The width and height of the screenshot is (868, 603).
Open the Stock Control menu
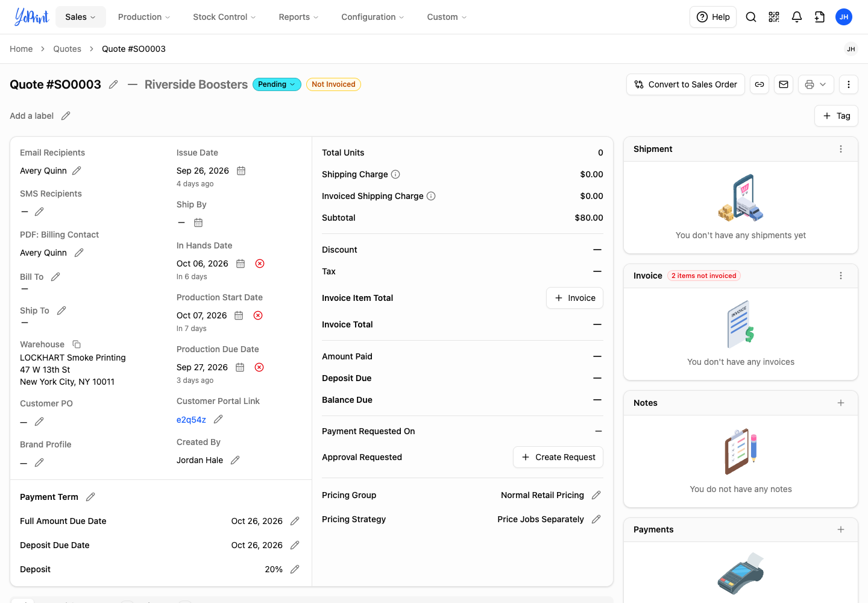point(224,17)
